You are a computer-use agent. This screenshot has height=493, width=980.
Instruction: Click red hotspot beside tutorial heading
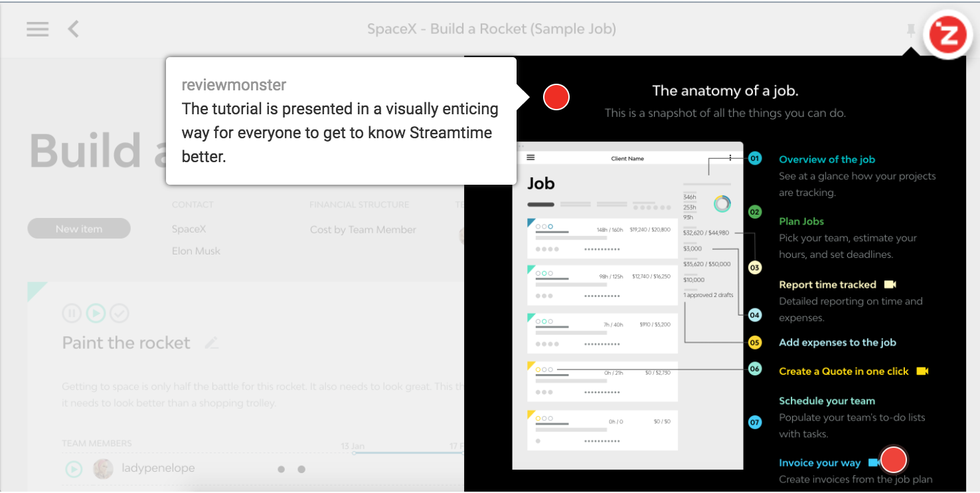[556, 97]
